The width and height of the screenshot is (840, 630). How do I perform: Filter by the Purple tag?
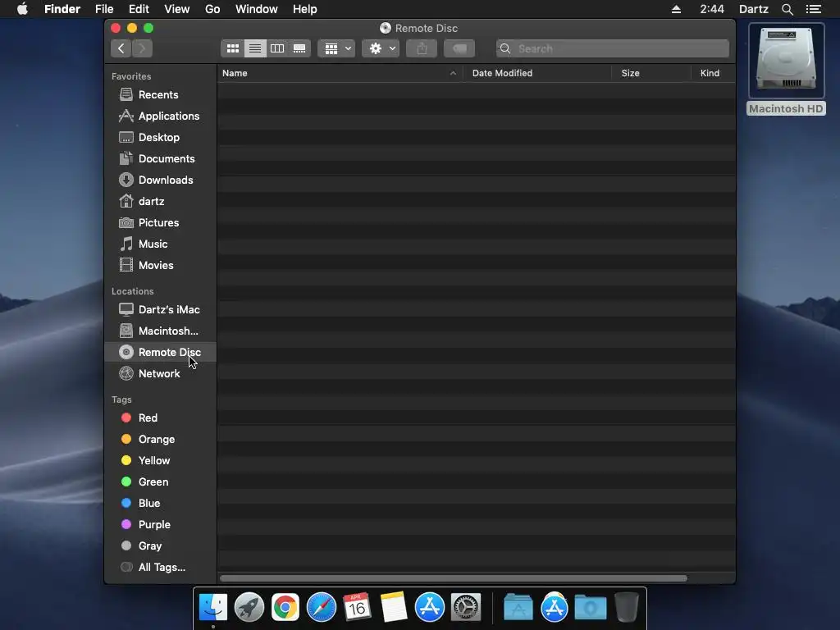click(160, 524)
